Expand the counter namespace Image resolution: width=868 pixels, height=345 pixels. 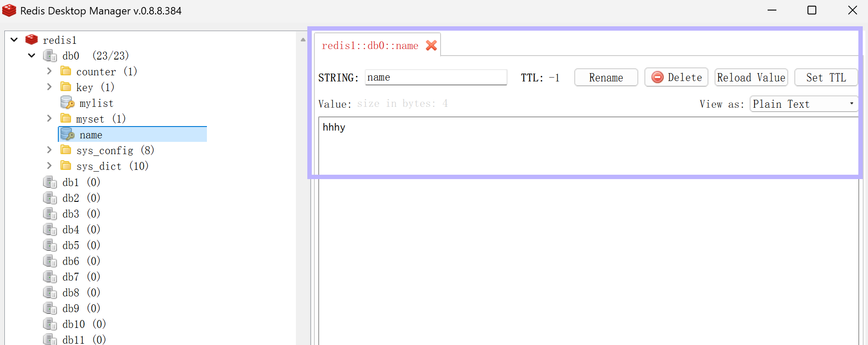click(x=49, y=71)
